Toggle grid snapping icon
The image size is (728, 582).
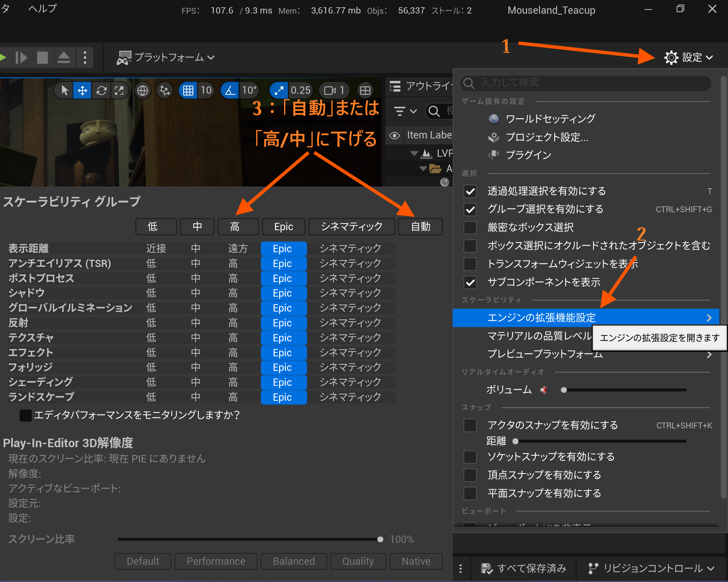188,90
